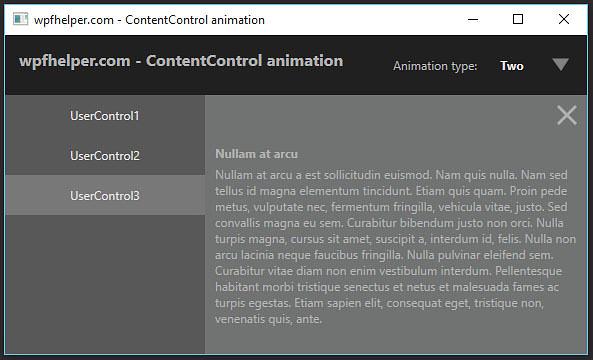Click the header gap between title and Animation type
593x360 pixels.
click(x=368, y=65)
